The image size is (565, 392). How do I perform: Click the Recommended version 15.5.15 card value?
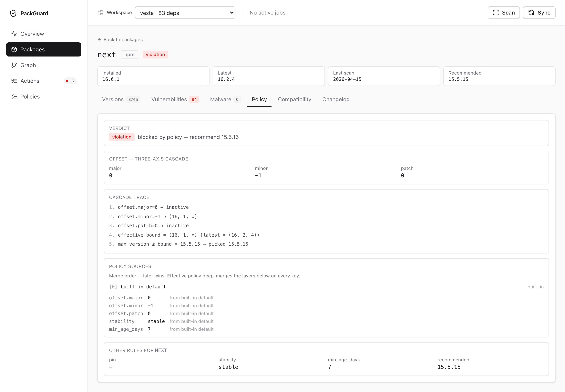click(x=458, y=79)
